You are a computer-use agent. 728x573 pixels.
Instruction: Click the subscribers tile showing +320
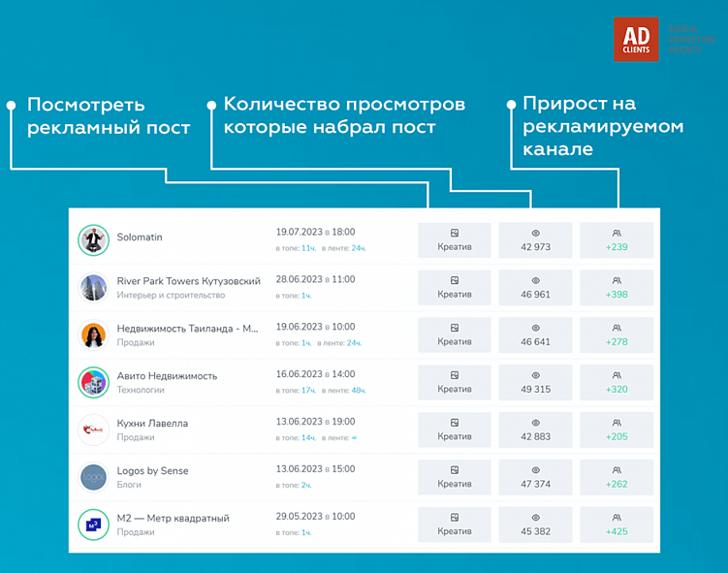617,382
